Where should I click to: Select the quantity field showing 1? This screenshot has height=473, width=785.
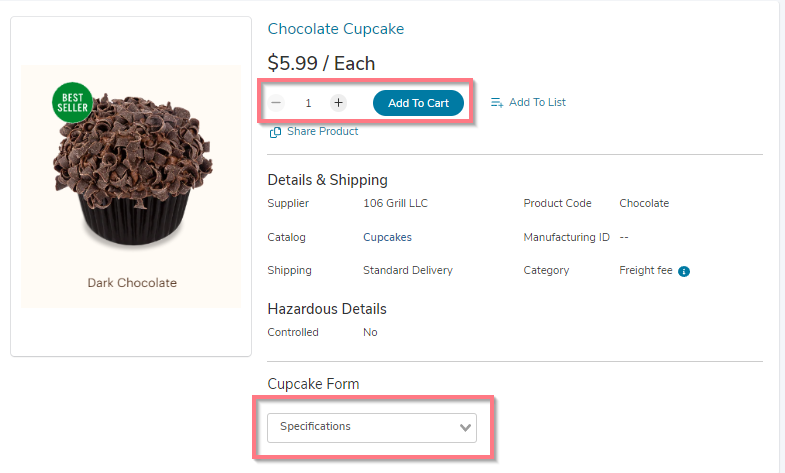(x=308, y=103)
